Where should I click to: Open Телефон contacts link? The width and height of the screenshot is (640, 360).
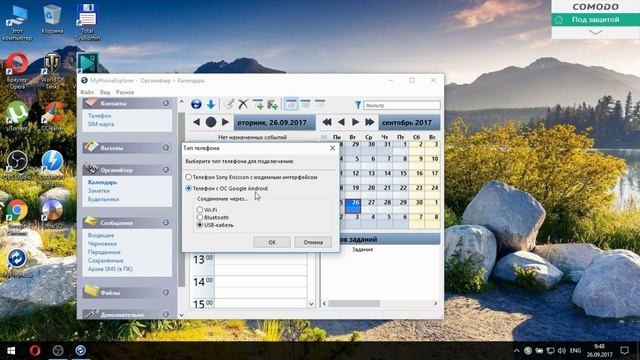pyautogui.click(x=100, y=116)
